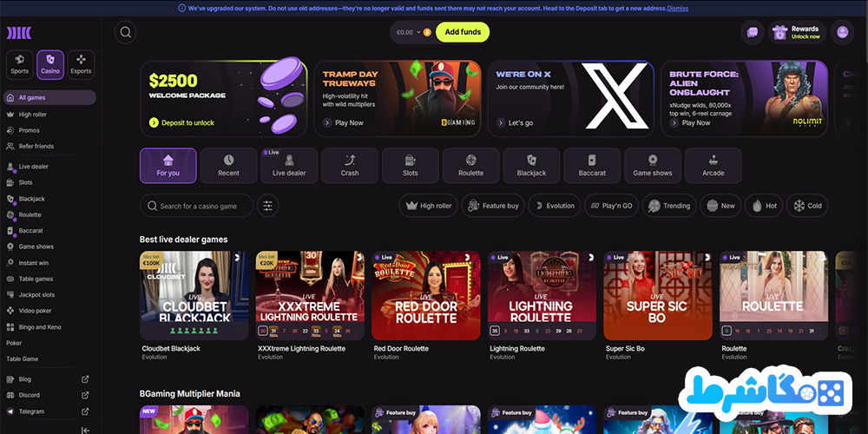
Task: Open Rewards gift box icon
Action: point(780,32)
